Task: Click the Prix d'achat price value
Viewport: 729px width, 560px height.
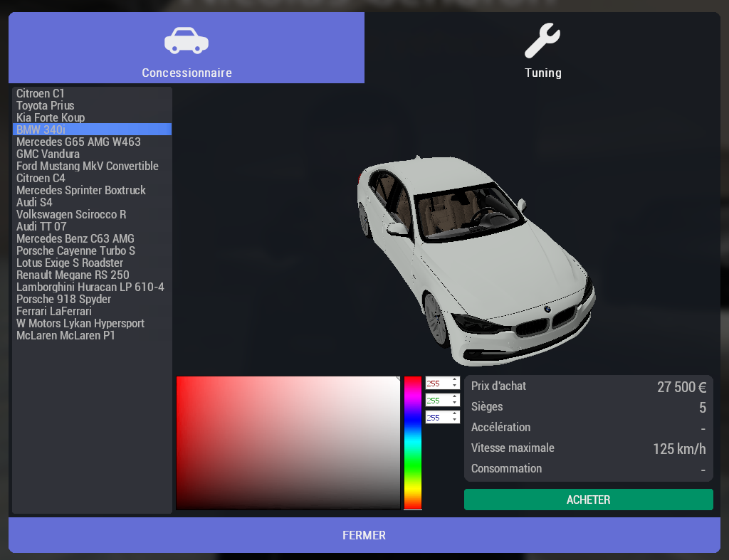Action: point(681,386)
